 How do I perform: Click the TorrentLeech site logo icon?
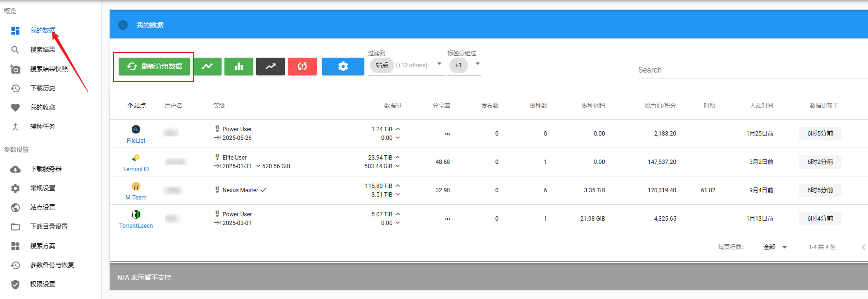tap(136, 214)
